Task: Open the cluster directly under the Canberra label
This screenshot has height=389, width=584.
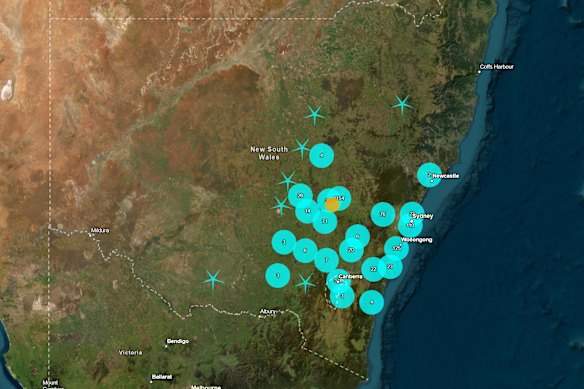Action: point(338,281)
